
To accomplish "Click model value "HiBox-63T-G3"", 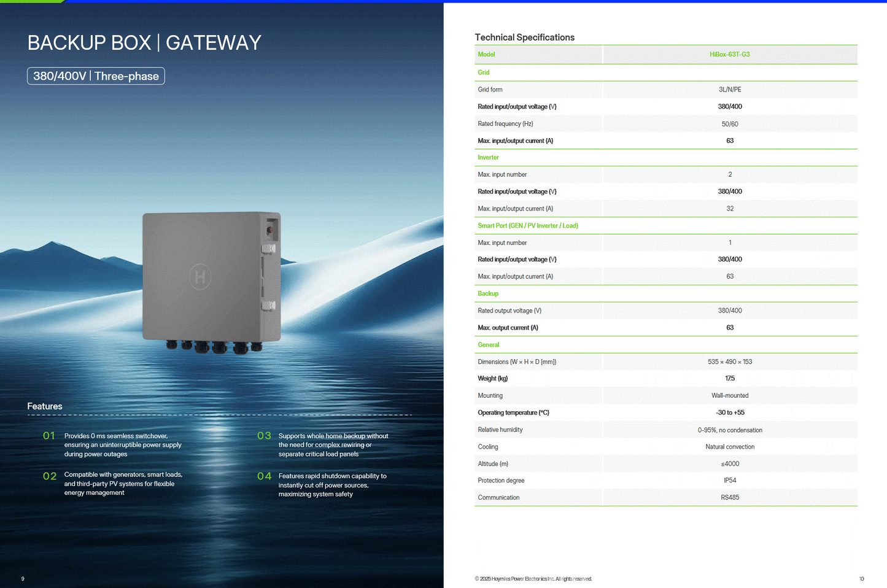I will tap(730, 55).
